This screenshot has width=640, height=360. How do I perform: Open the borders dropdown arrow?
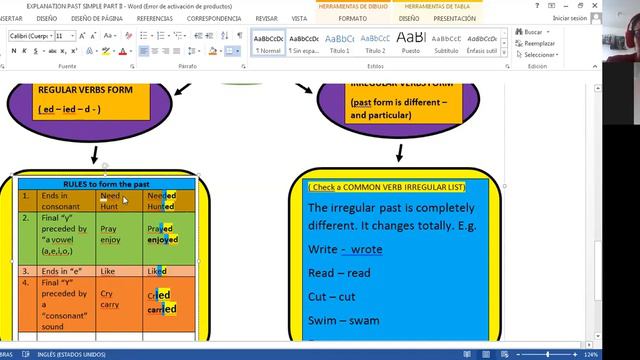[x=238, y=51]
